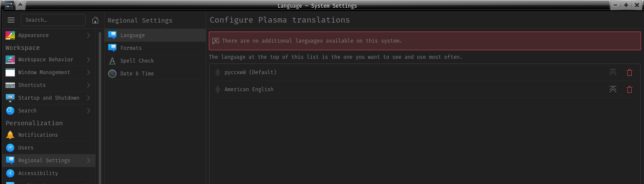Viewport: 644px width, 184px height.
Task: Click the Accessibility icon
Action: [10, 173]
